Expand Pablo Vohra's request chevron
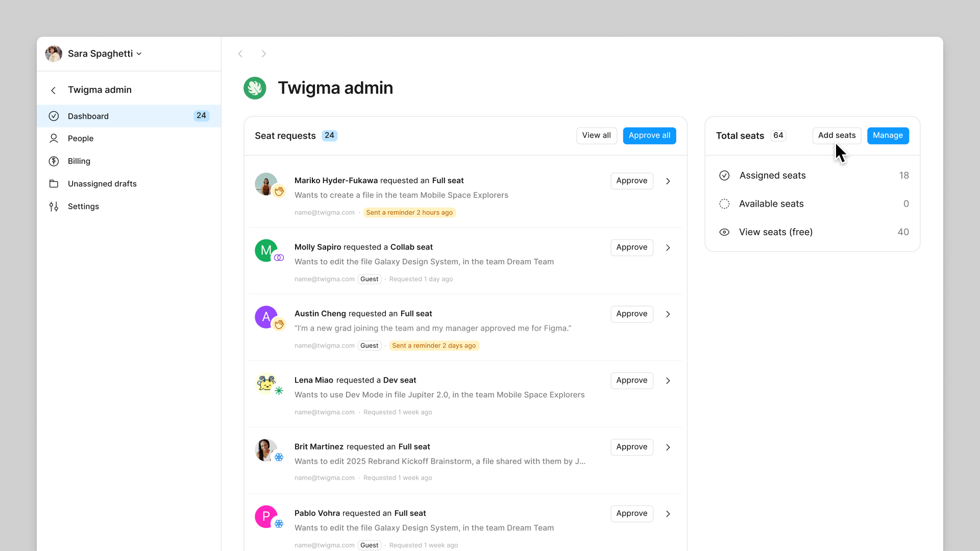The height and width of the screenshot is (551, 980). pos(668,514)
